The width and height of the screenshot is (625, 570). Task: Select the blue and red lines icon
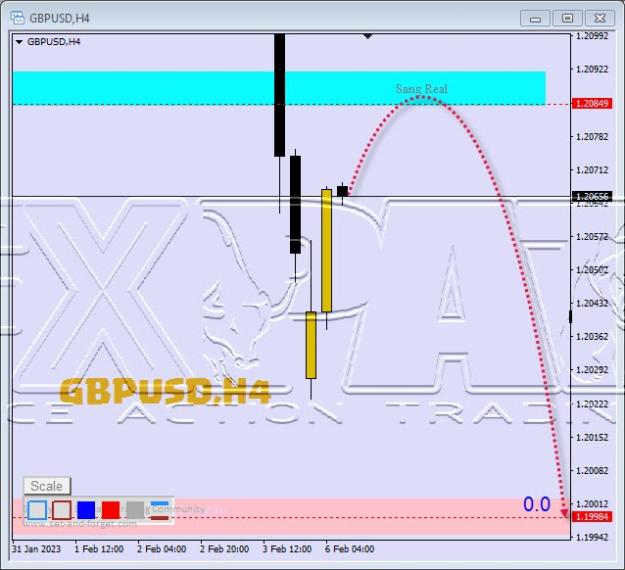coord(159,510)
